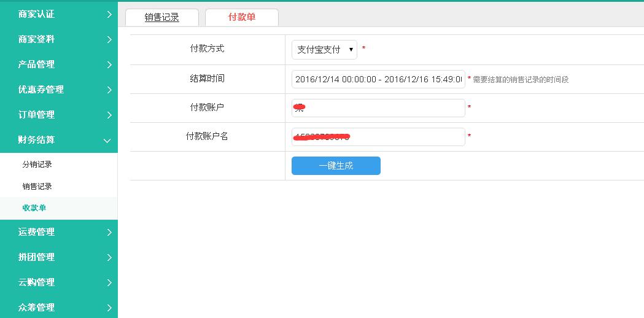The height and width of the screenshot is (318, 644).
Task: Collapse the 财务结算 section chevron
Action: click(x=107, y=141)
